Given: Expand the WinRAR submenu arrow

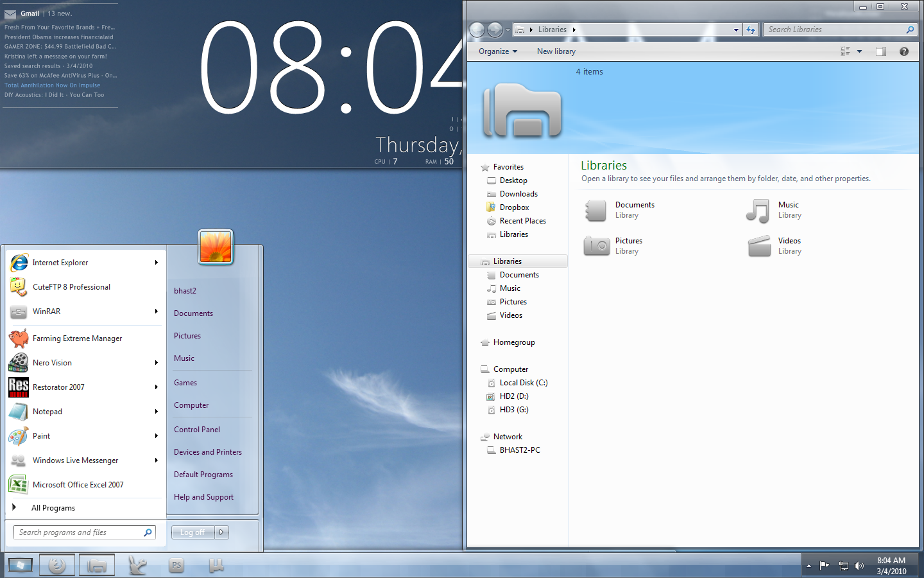Looking at the screenshot, I should pos(157,311).
